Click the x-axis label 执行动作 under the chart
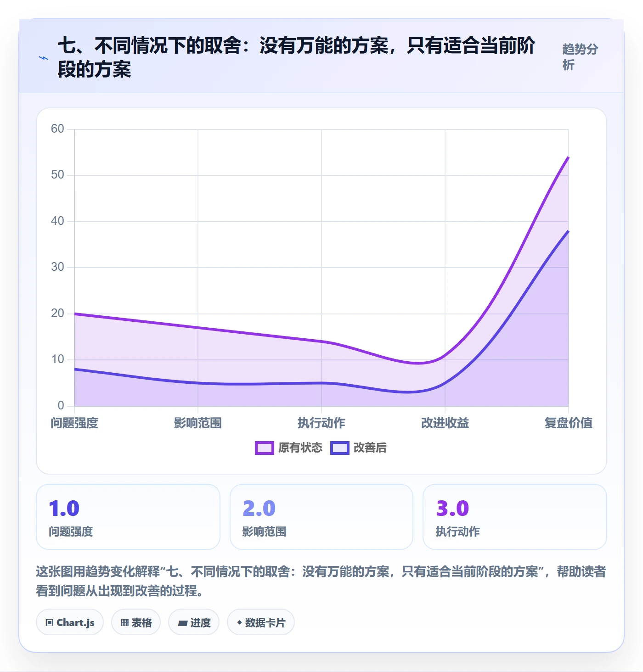643x672 pixels. [321, 423]
